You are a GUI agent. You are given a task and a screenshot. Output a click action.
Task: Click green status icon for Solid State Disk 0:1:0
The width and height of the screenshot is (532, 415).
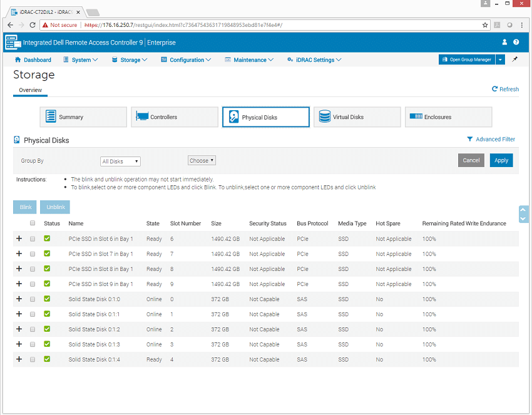(x=47, y=299)
